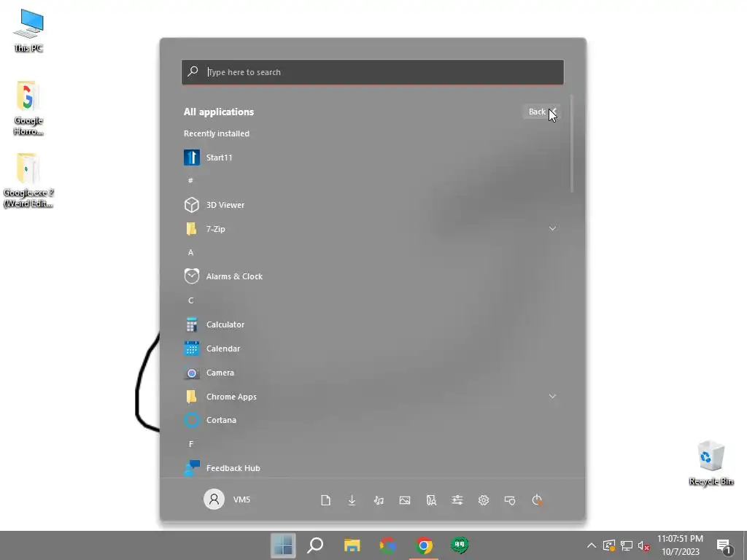This screenshot has width=747, height=560.
Task: Open personal folder shortcut in footer
Action: point(431,500)
